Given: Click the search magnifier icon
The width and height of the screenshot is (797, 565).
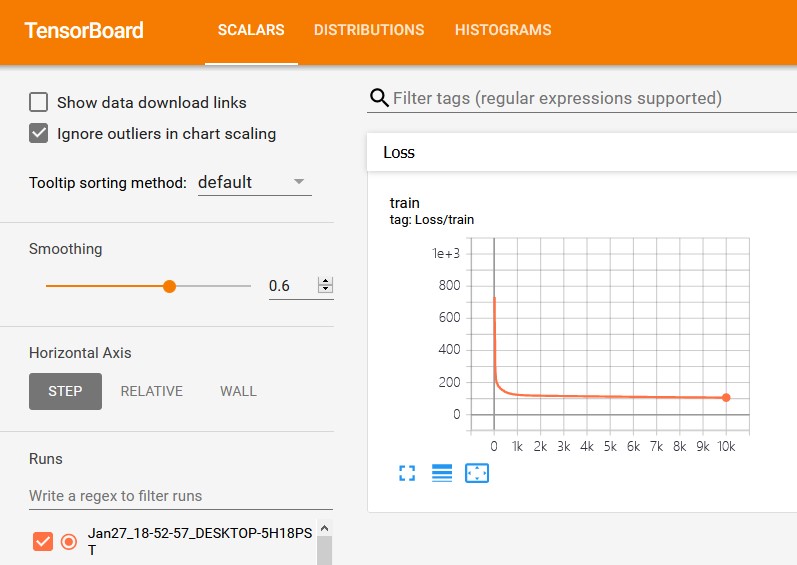Looking at the screenshot, I should (379, 97).
